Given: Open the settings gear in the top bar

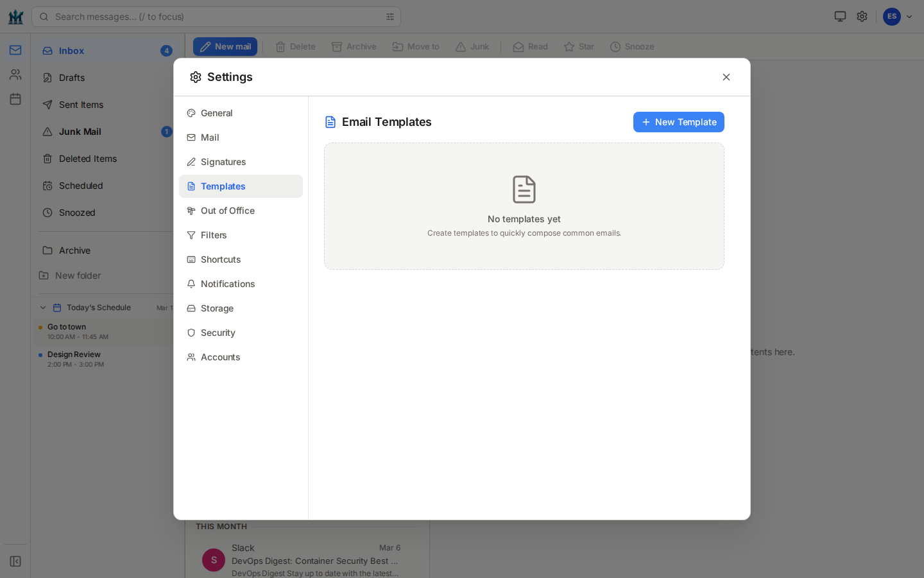Looking at the screenshot, I should pos(862,16).
